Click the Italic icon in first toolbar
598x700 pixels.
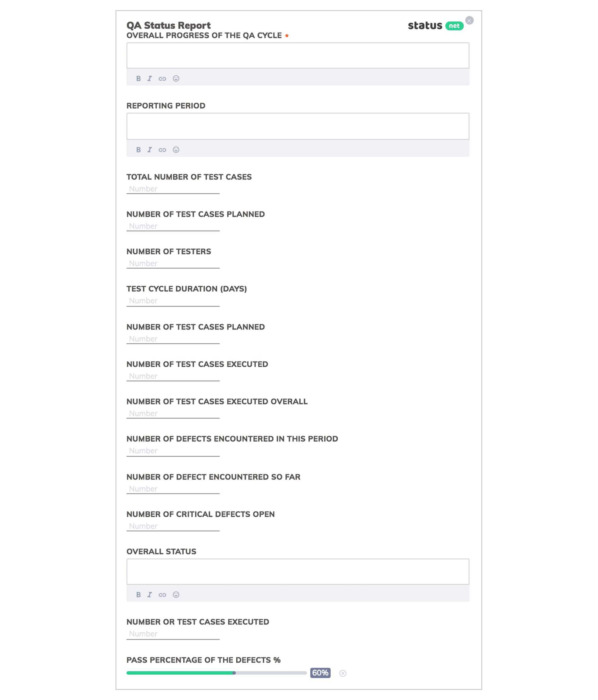pos(149,78)
